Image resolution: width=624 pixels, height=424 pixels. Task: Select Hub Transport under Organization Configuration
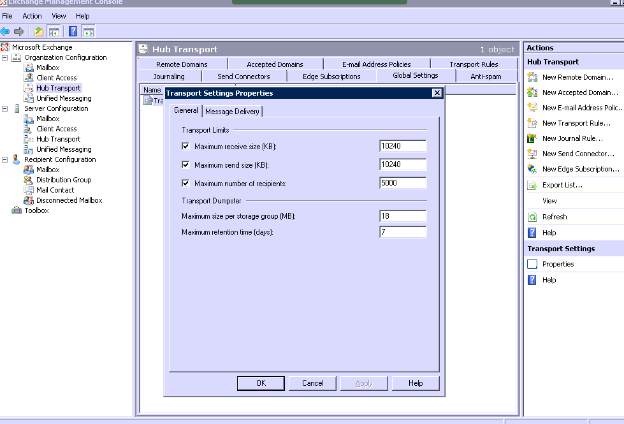coord(58,88)
